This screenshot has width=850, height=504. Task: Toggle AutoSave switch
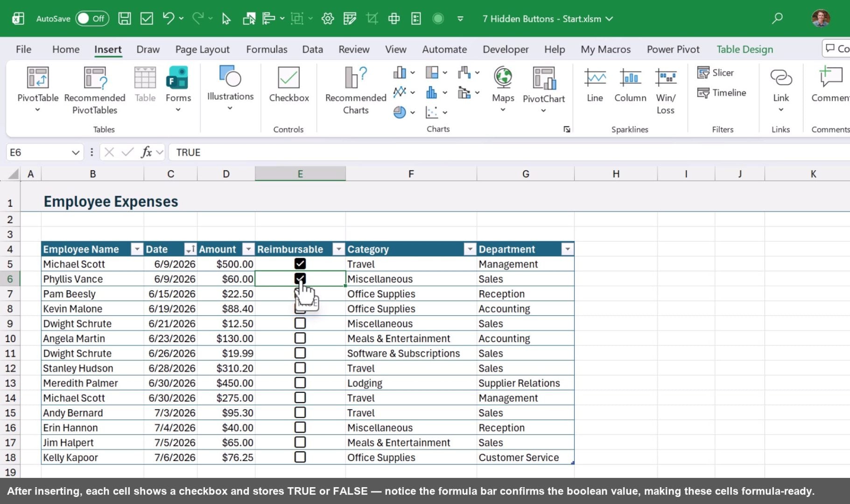(x=92, y=19)
